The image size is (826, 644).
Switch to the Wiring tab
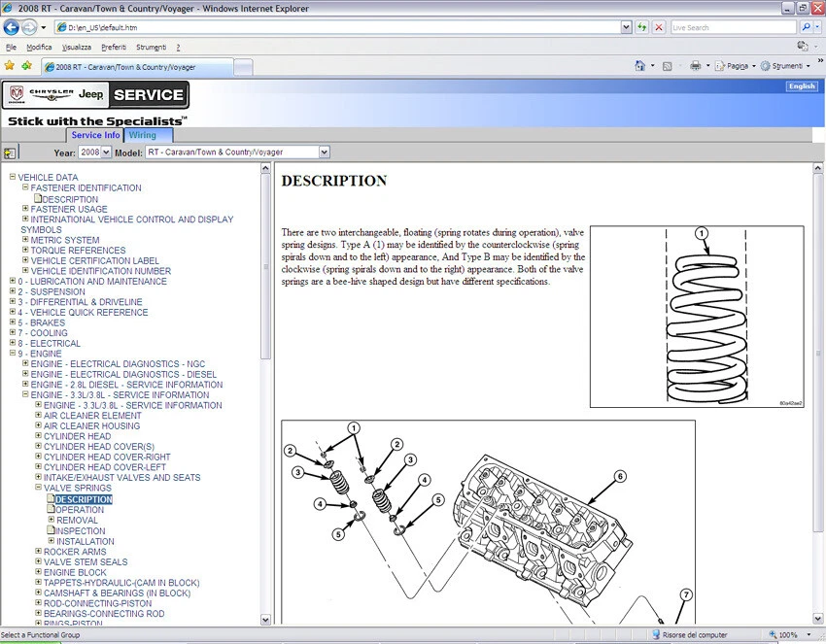tap(142, 135)
